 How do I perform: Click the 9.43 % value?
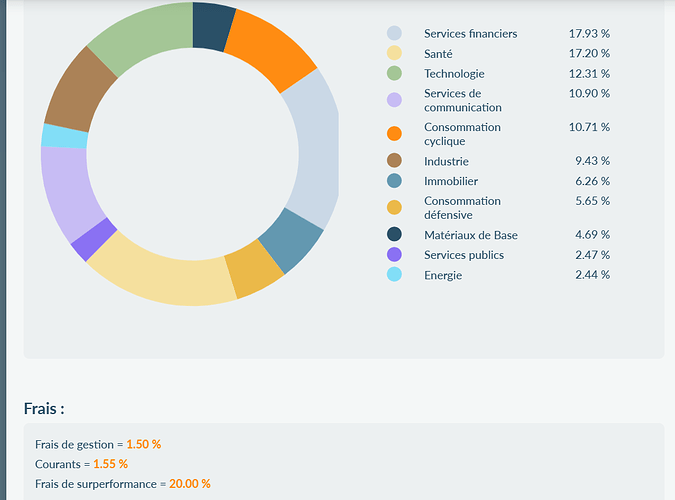tap(593, 161)
